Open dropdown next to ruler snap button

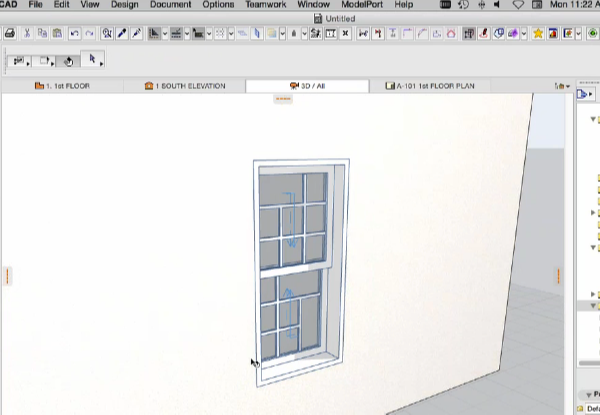[187, 34]
